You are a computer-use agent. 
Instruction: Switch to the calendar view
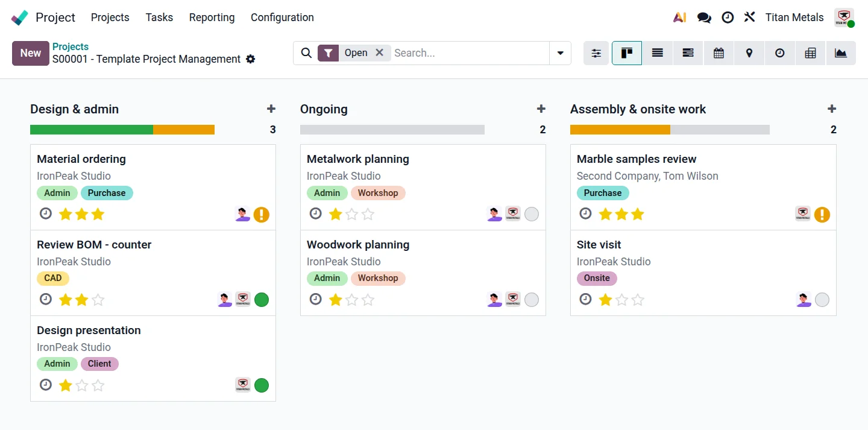click(x=719, y=53)
